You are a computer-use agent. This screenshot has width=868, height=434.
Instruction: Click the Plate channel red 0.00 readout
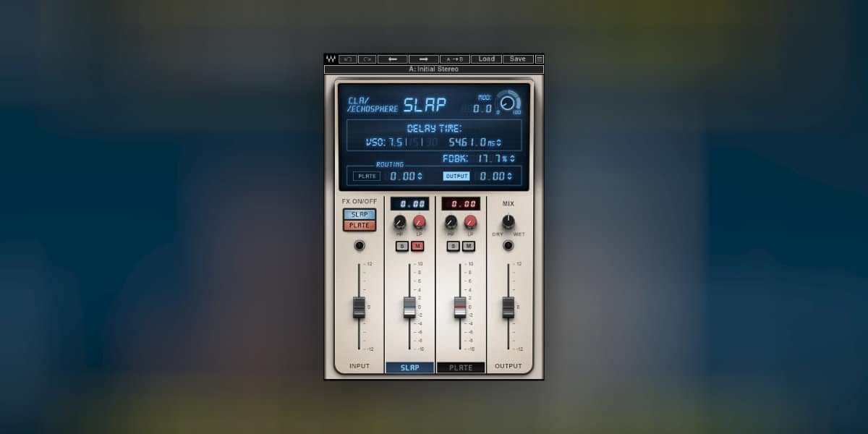click(460, 204)
